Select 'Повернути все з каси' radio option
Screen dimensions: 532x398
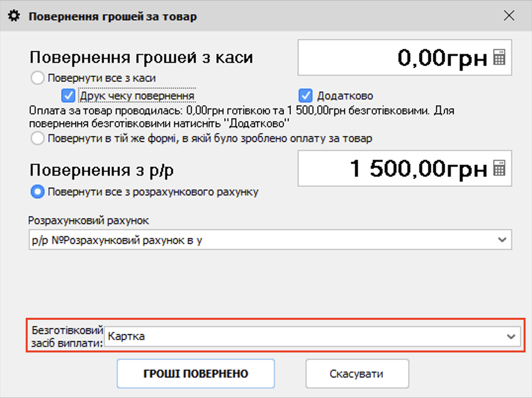point(37,78)
